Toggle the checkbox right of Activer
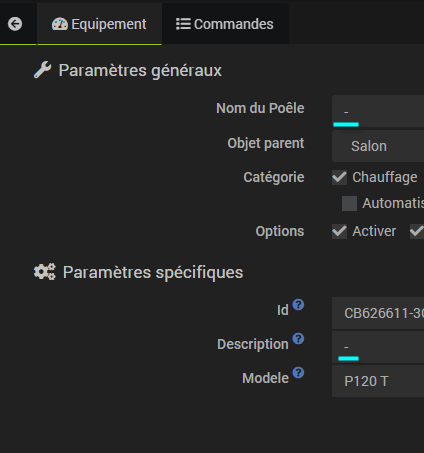 (417, 231)
